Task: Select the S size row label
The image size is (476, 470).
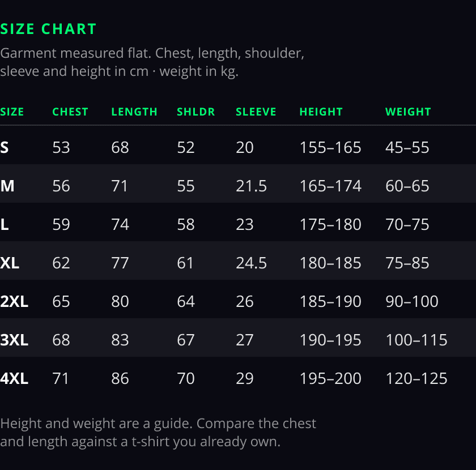Action: pos(5,147)
